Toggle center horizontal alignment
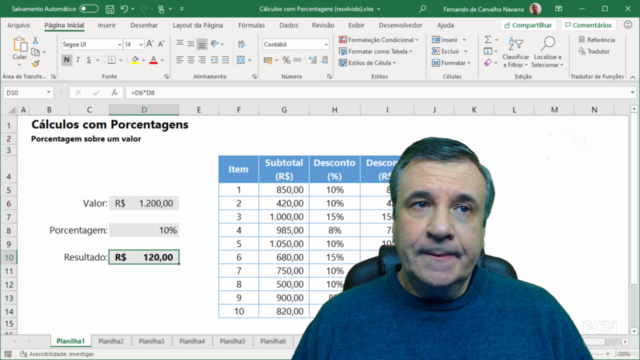The height and width of the screenshot is (360, 640). point(191,60)
